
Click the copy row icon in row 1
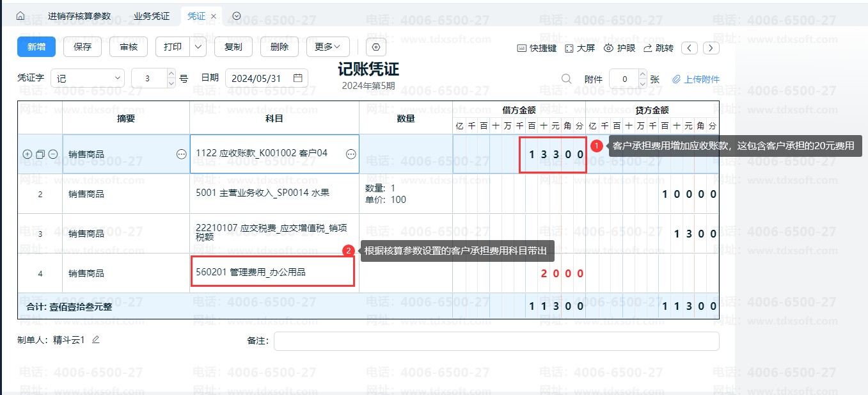click(x=40, y=154)
